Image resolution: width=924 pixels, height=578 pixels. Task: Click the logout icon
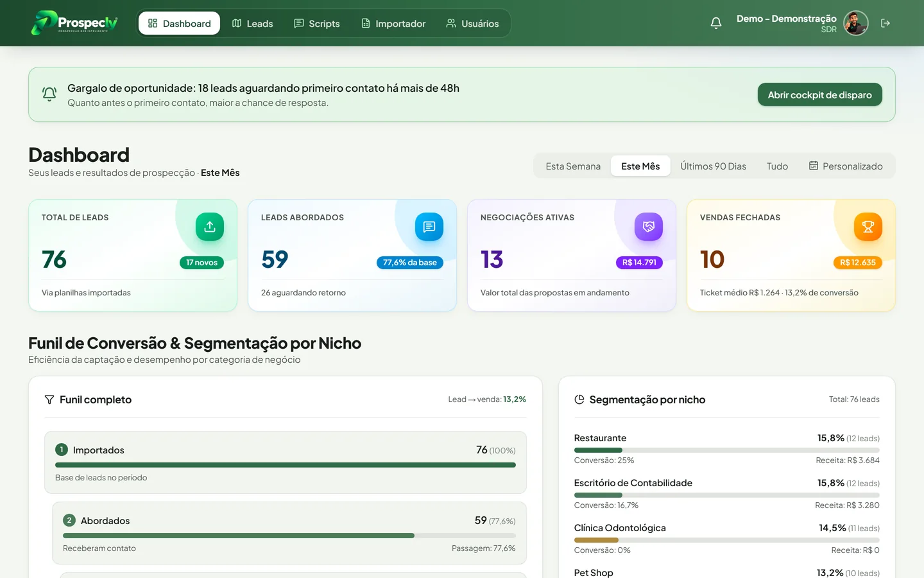[886, 23]
